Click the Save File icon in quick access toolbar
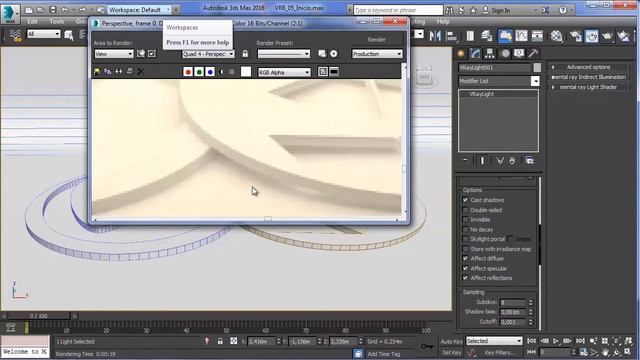The image size is (640, 360). (53, 9)
